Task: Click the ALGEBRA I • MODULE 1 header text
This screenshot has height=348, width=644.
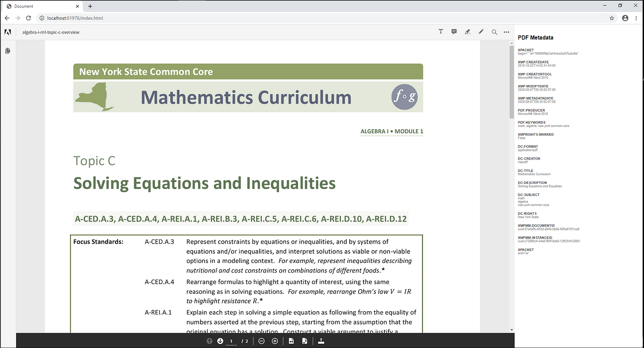Action: 391,131
